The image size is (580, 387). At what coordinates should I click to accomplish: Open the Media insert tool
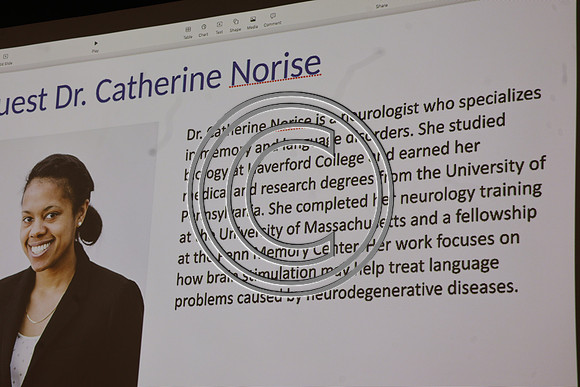pos(253,23)
